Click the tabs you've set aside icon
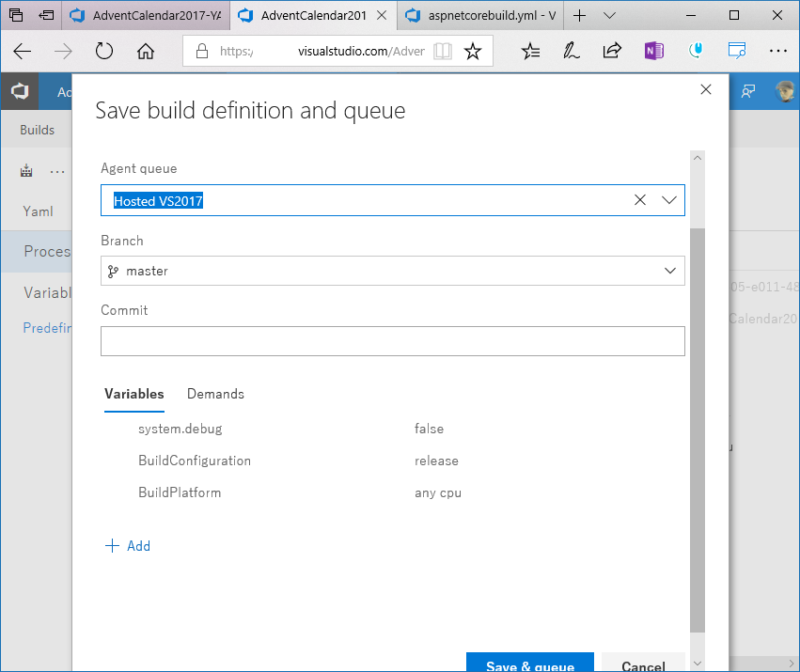 [x=16, y=15]
